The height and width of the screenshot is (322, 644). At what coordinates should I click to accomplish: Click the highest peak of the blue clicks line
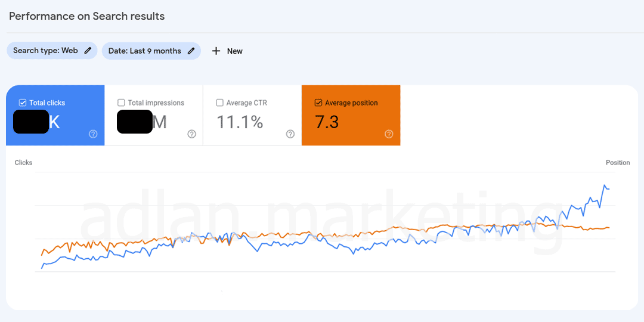pyautogui.click(x=605, y=185)
